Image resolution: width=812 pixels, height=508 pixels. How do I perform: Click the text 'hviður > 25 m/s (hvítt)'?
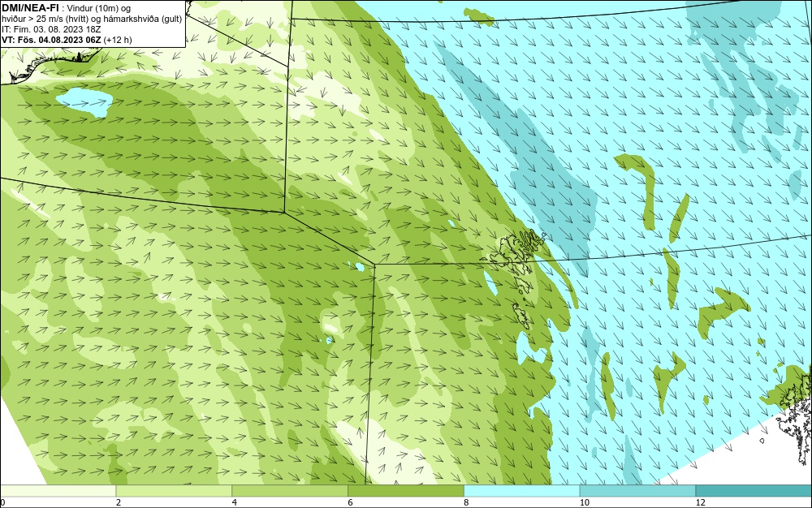tap(45, 19)
